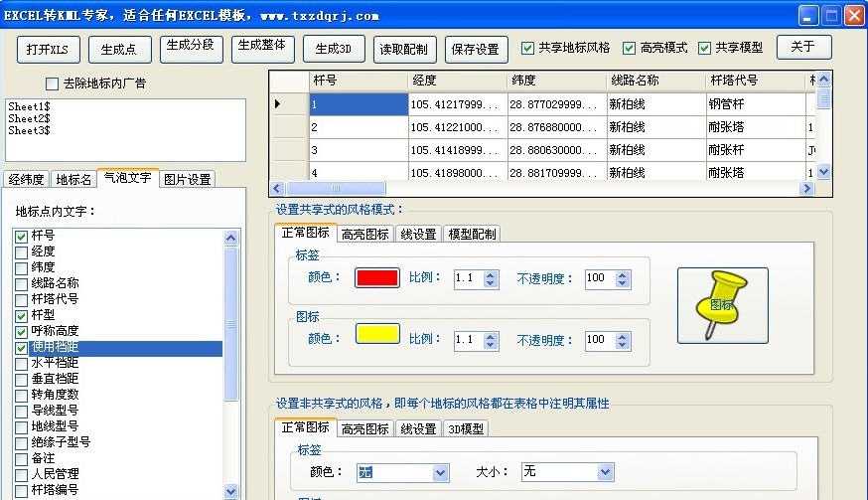Image resolution: width=868 pixels, height=500 pixels.
Task: Close the EXCEL转KML window
Action: (854, 16)
